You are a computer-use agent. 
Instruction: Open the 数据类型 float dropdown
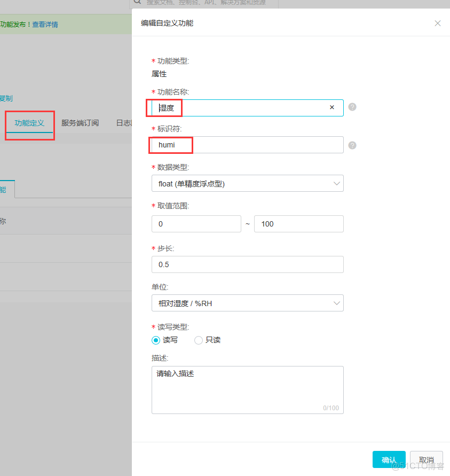[247, 183]
